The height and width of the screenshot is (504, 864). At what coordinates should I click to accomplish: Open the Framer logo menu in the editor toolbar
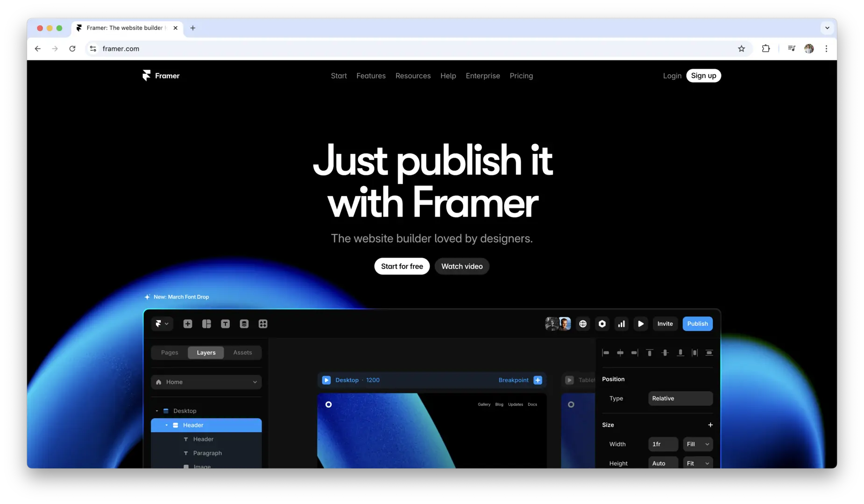[x=162, y=324]
